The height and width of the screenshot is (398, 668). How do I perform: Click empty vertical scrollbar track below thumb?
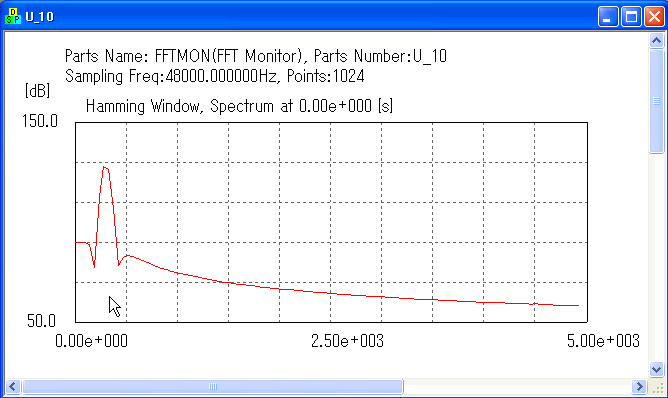click(656, 257)
